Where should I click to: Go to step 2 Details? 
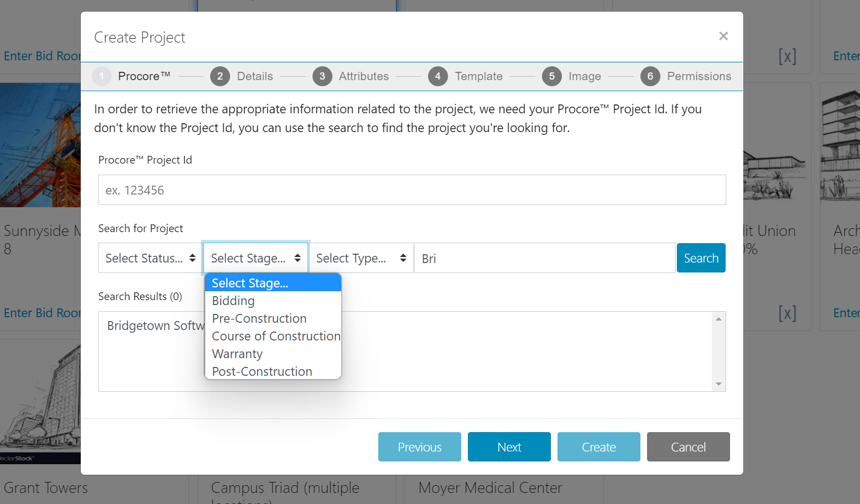click(242, 76)
